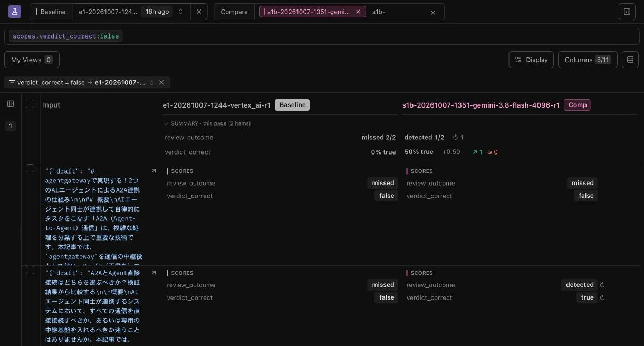Click the Input column header
This screenshot has width=644, height=346.
click(52, 105)
